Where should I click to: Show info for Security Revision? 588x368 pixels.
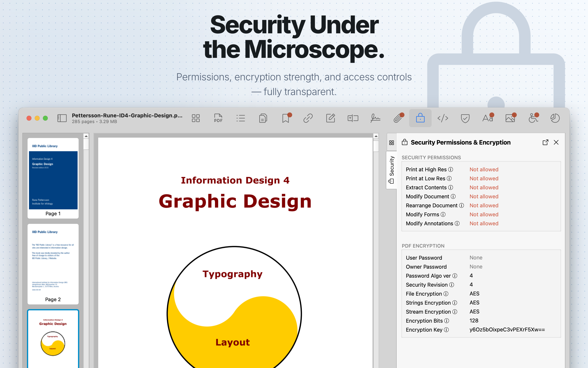pos(452,285)
